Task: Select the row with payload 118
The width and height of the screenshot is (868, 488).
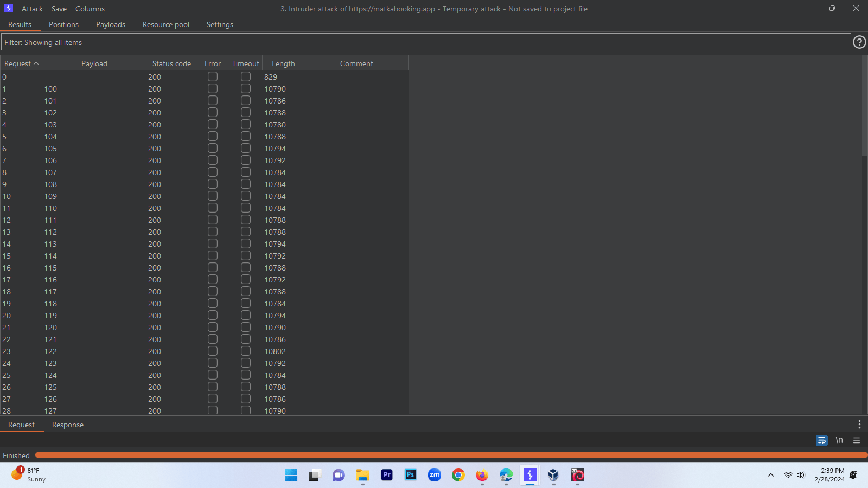Action: point(204,303)
